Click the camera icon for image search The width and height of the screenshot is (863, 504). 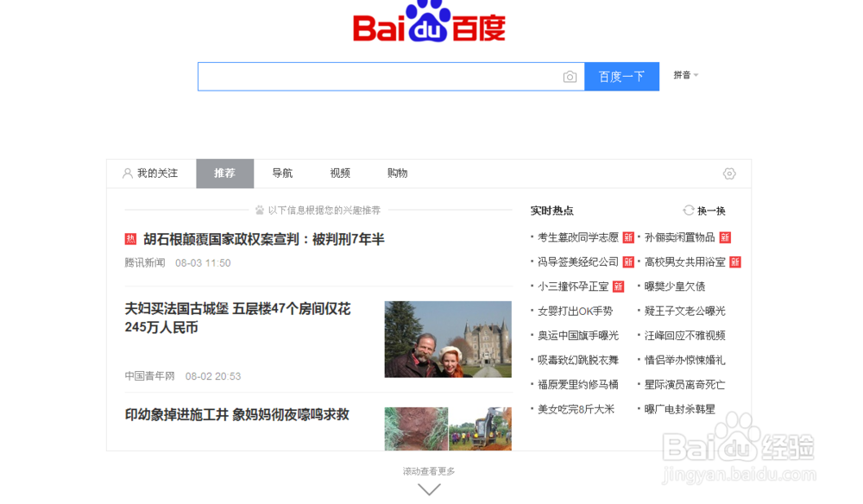570,76
